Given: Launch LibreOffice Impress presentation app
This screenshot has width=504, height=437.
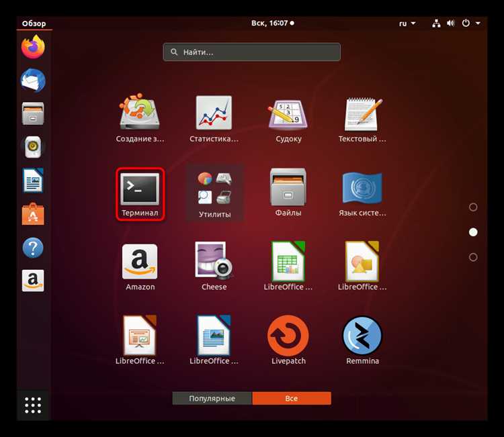Looking at the screenshot, I should pyautogui.click(x=140, y=340).
